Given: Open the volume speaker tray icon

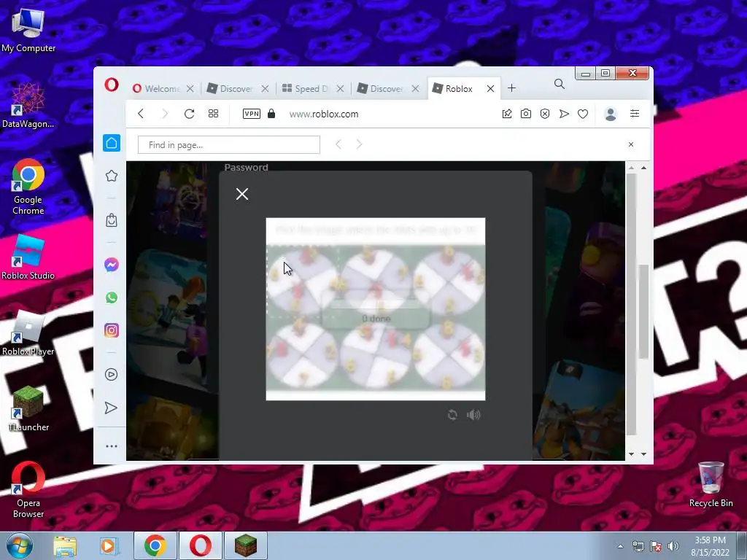Looking at the screenshot, I should (673, 546).
